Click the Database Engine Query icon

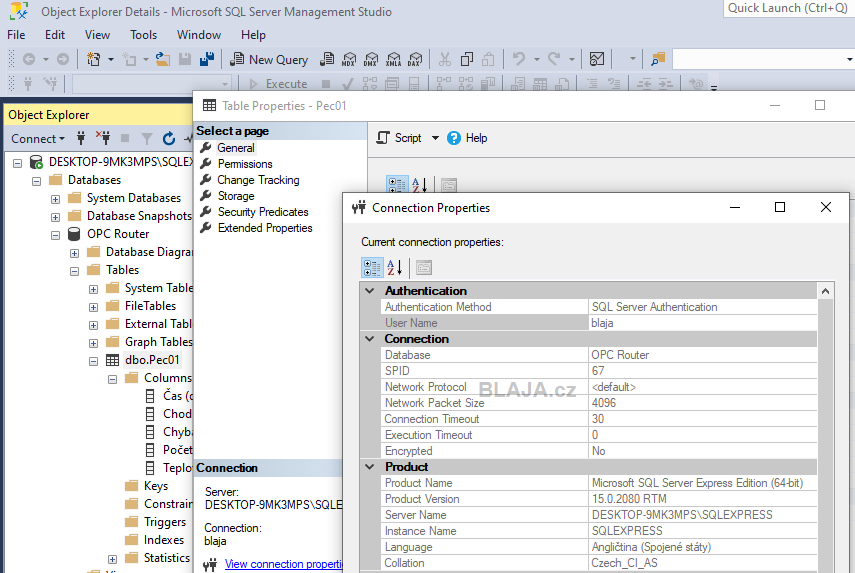pos(327,59)
